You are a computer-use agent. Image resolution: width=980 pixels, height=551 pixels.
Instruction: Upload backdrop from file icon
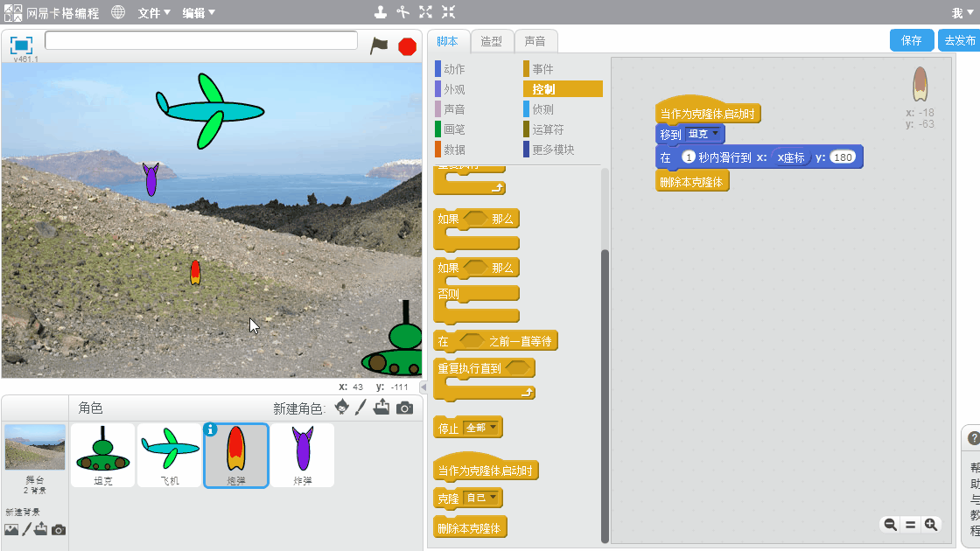tap(40, 529)
